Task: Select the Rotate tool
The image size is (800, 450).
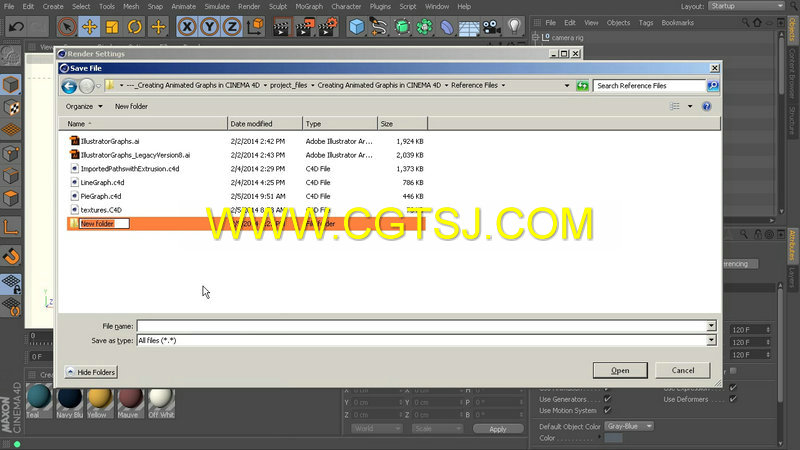Action: pos(135,27)
